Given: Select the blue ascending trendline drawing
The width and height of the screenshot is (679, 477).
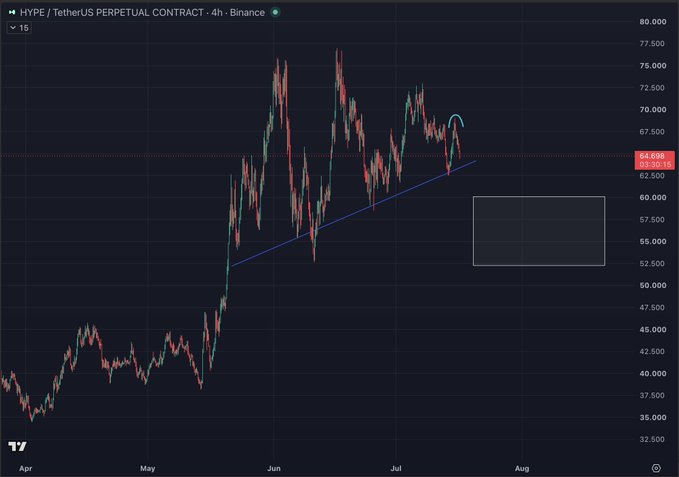Looking at the screenshot, I should [353, 213].
